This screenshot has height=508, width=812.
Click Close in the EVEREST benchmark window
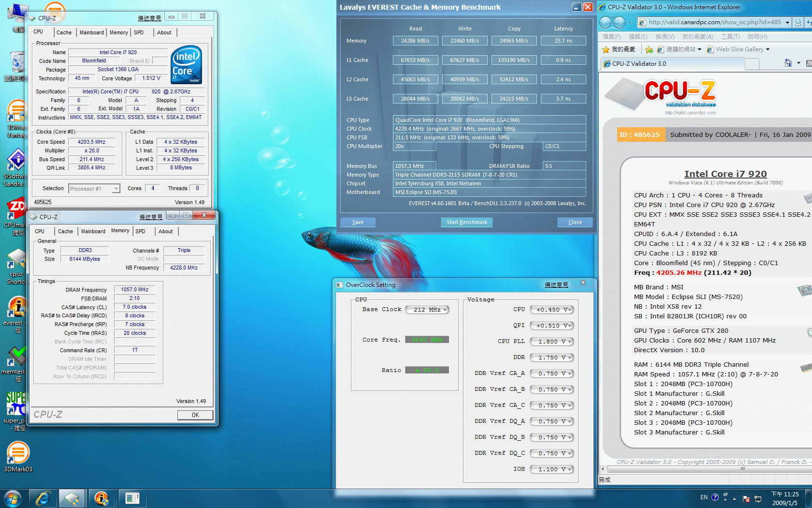pyautogui.click(x=575, y=222)
